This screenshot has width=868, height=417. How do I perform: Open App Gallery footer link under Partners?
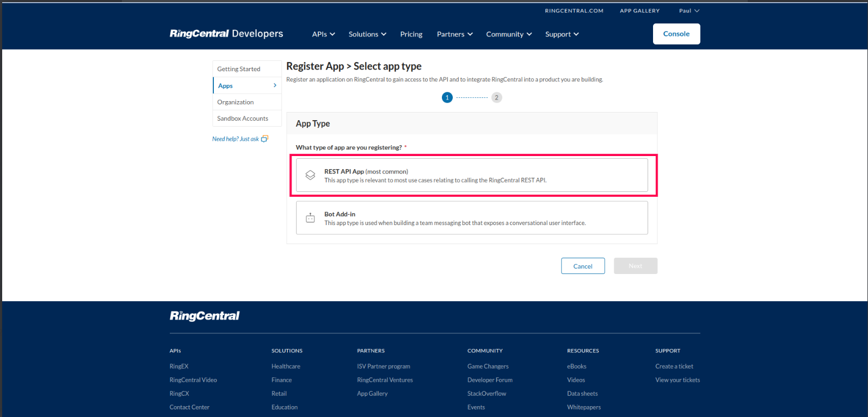[372, 394]
